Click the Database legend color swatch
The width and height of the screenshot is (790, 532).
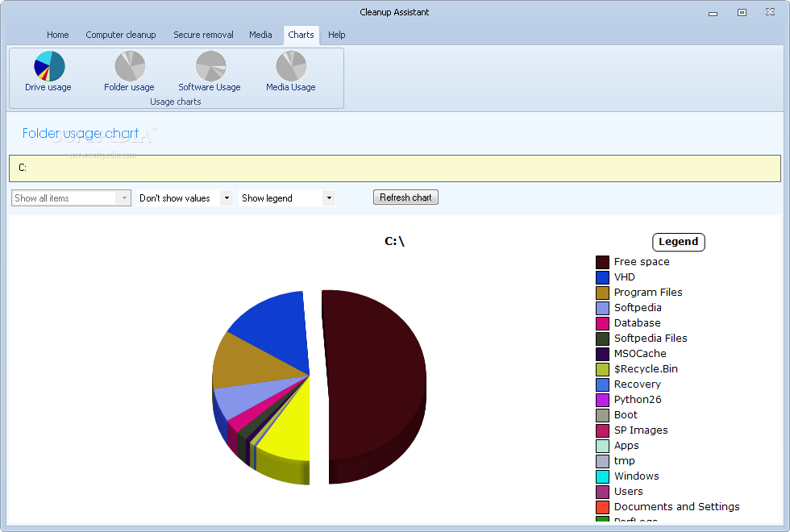[603, 323]
